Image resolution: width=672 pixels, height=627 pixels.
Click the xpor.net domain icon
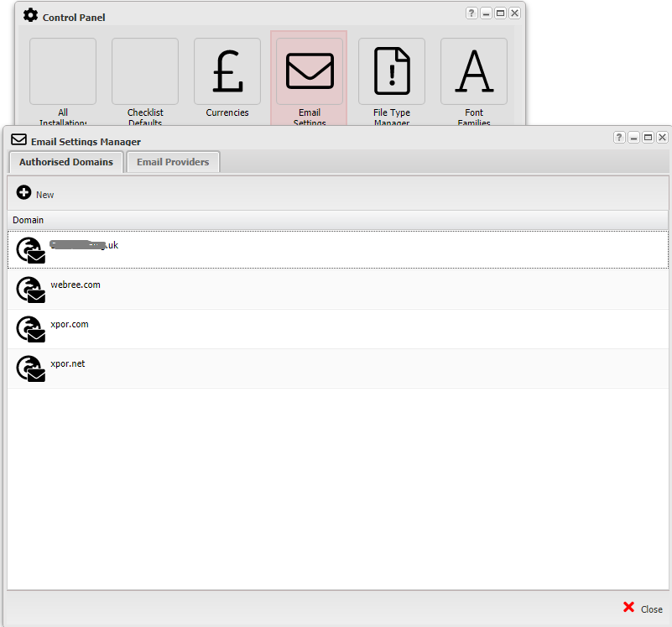click(x=30, y=368)
